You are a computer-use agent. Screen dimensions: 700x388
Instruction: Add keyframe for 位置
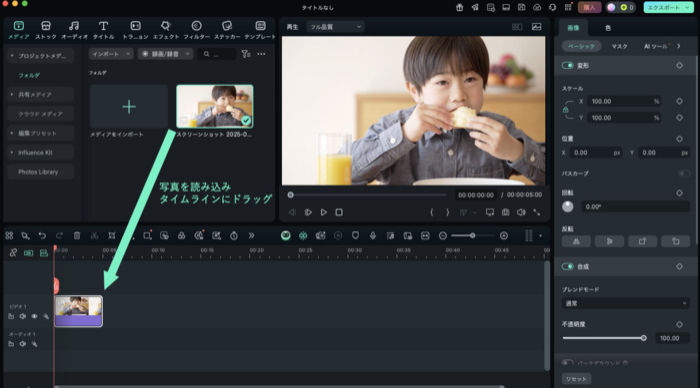click(x=679, y=139)
